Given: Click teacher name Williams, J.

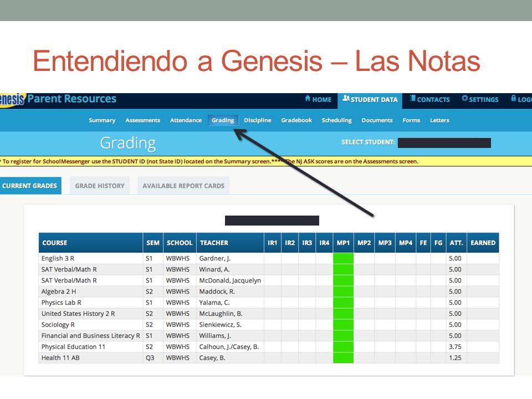Looking at the screenshot, I should pyautogui.click(x=215, y=336).
